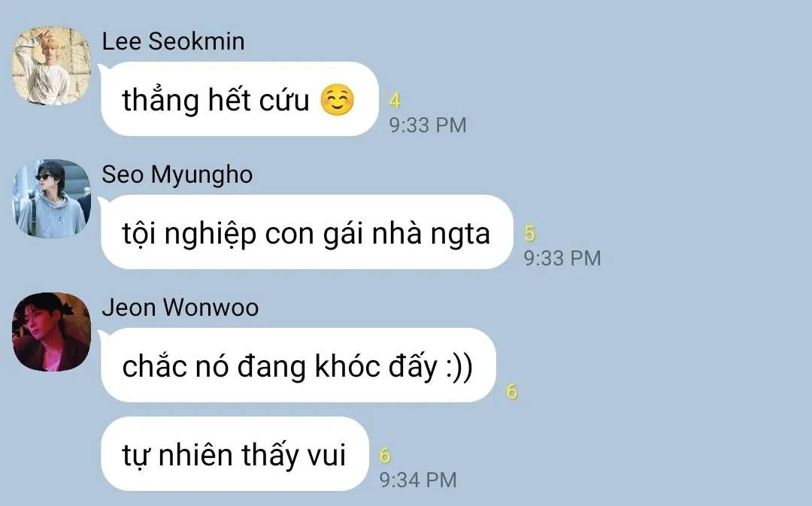This screenshot has width=812, height=506.
Task: Click the Jeon Wonwoo sender name
Action: click(180, 308)
